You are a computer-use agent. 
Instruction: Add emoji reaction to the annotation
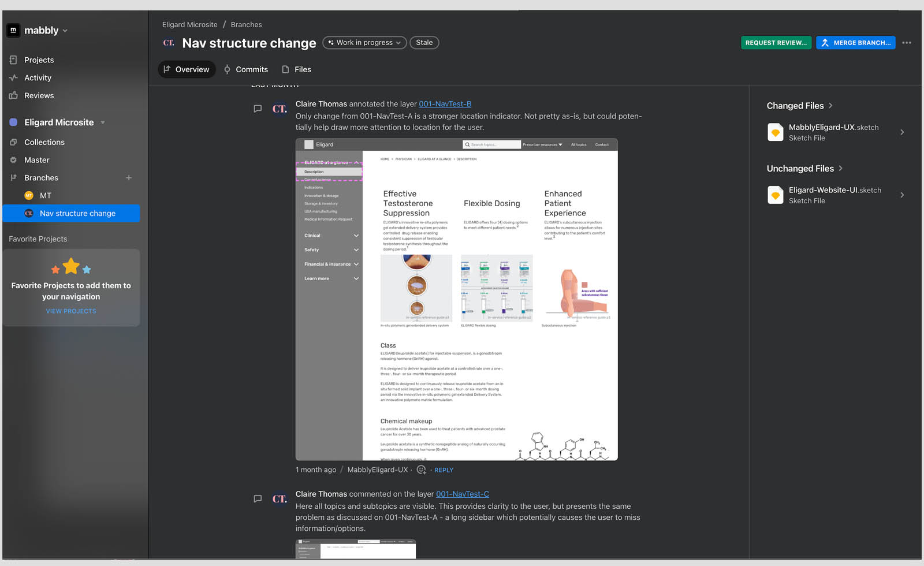coord(422,470)
